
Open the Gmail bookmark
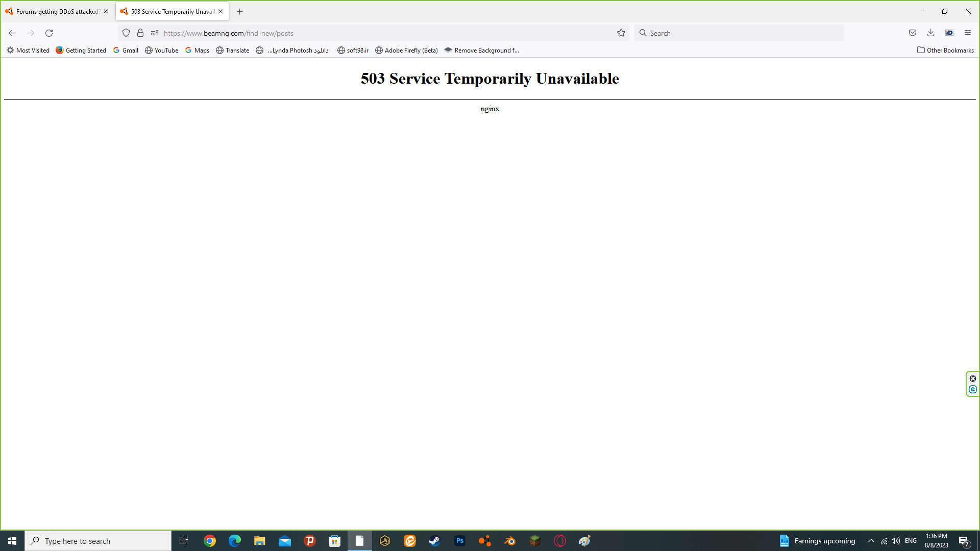coord(126,51)
